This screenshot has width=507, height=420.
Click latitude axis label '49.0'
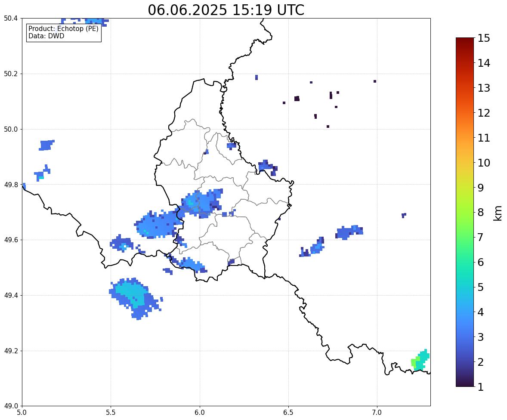coord(11,406)
